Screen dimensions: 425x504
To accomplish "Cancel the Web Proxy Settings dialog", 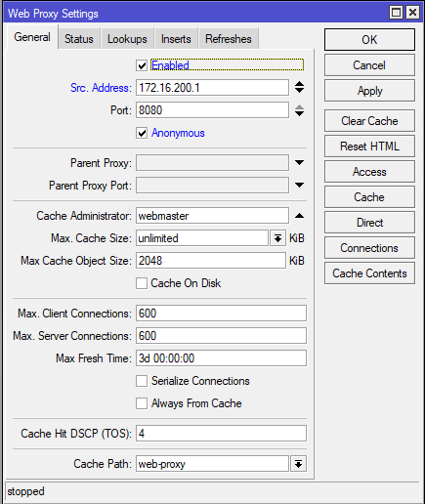I will 369,65.
